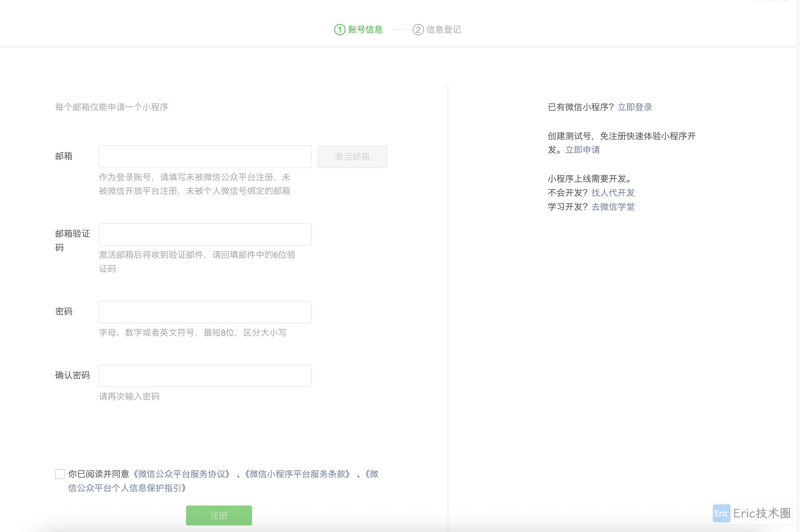Open the 找人代开发 link
The height and width of the screenshot is (532, 800).
613,193
